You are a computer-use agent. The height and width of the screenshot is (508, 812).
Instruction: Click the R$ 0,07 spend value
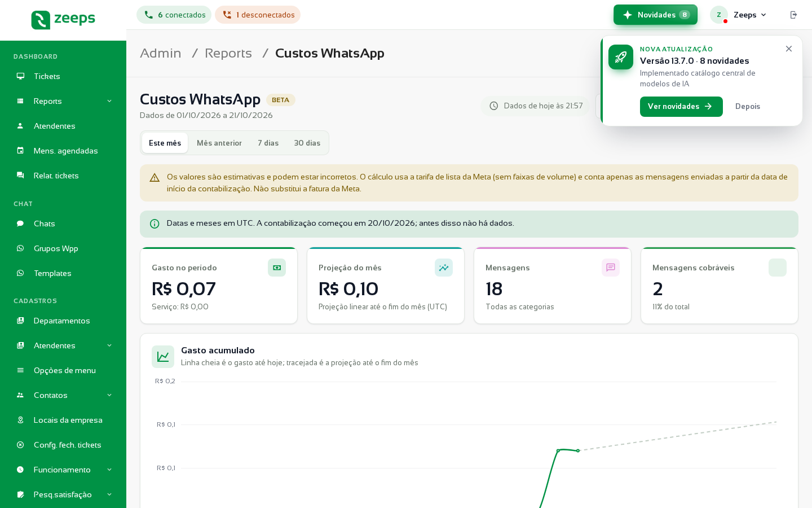click(x=184, y=289)
